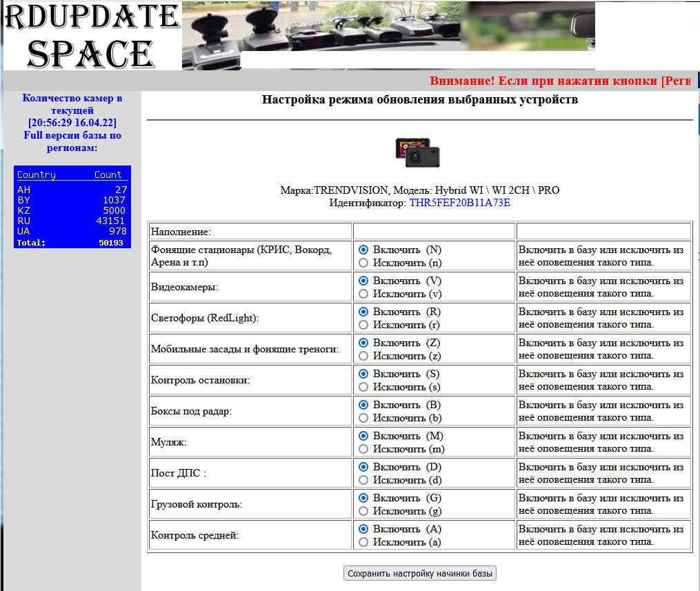Choose Exclude (g) for cargo control
This screenshot has height=591, width=700.
pyautogui.click(x=364, y=511)
